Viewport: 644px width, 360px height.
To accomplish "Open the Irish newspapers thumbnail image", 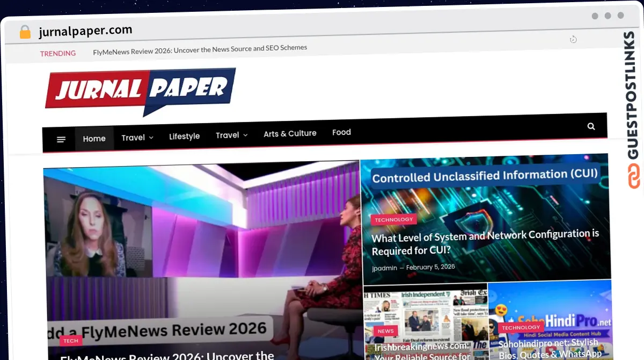I will pos(426,322).
